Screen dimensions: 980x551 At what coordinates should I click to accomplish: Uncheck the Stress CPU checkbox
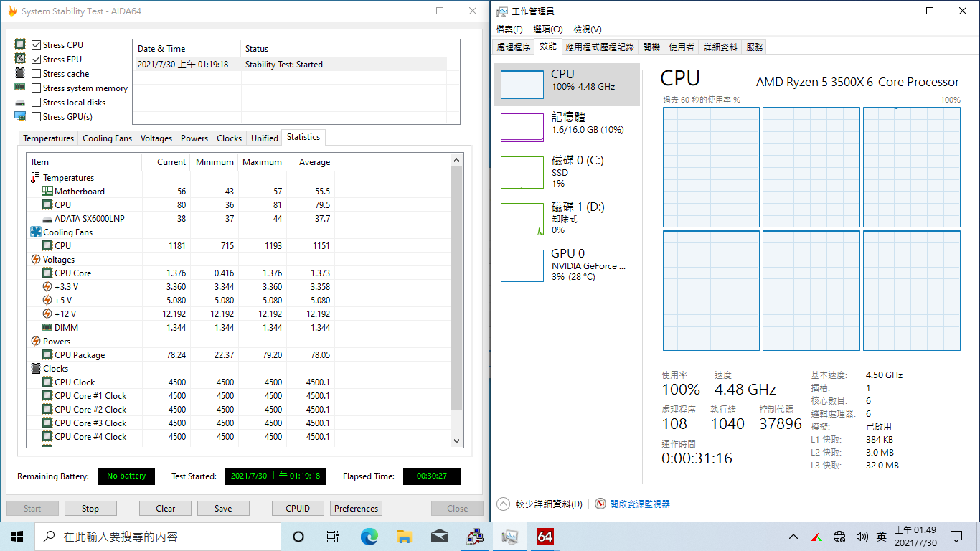(x=37, y=44)
